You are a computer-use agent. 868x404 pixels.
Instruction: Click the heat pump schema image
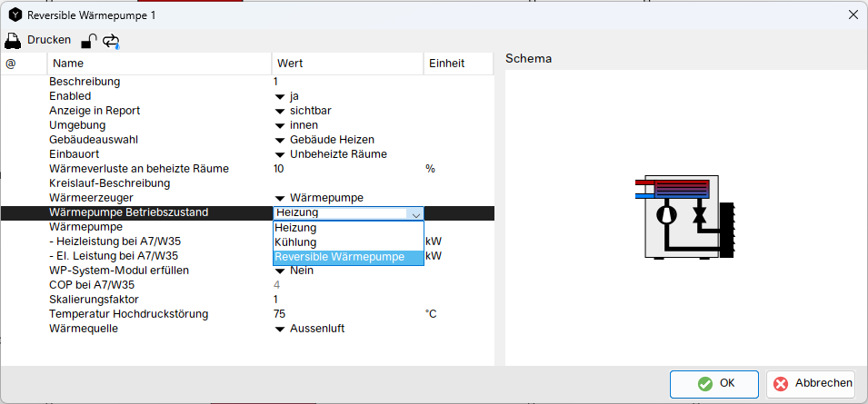[684, 217]
